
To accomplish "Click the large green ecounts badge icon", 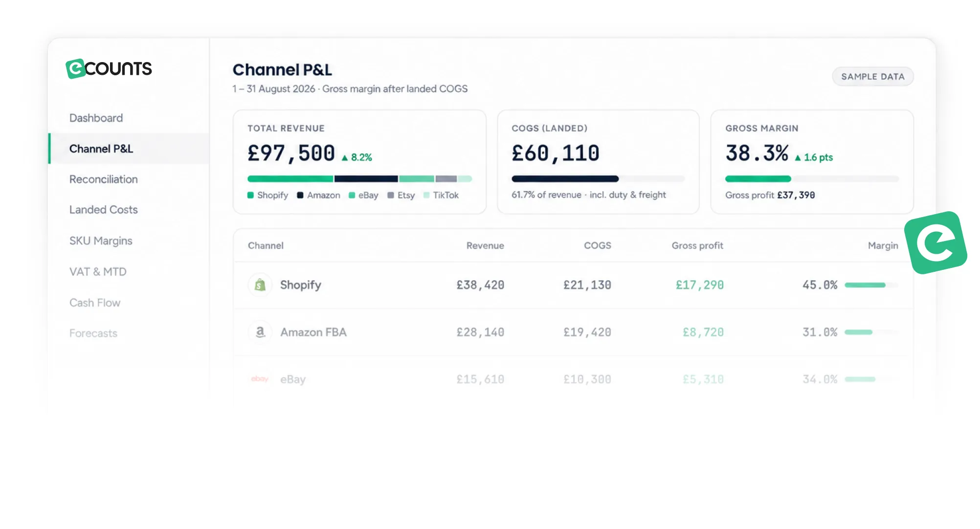I will pyautogui.click(x=935, y=242).
